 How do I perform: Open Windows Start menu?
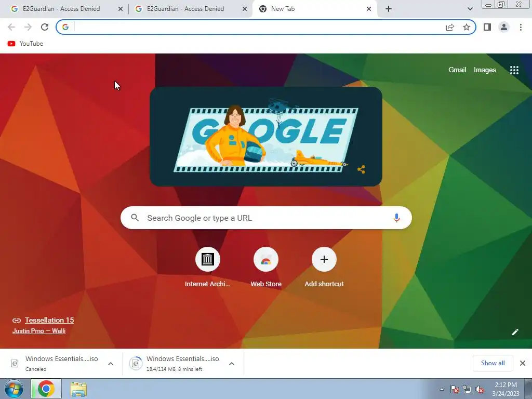coord(14,389)
